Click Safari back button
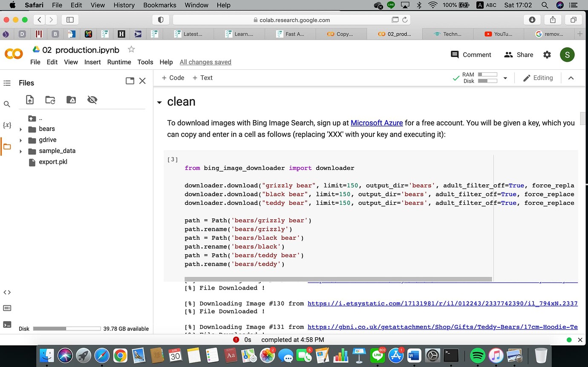The image size is (588, 367). coord(39,20)
